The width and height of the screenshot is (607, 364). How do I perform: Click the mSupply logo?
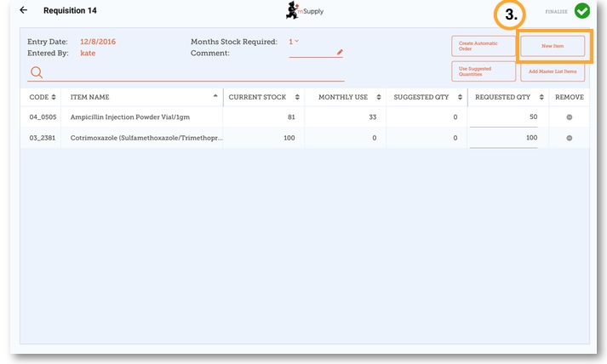coord(304,10)
